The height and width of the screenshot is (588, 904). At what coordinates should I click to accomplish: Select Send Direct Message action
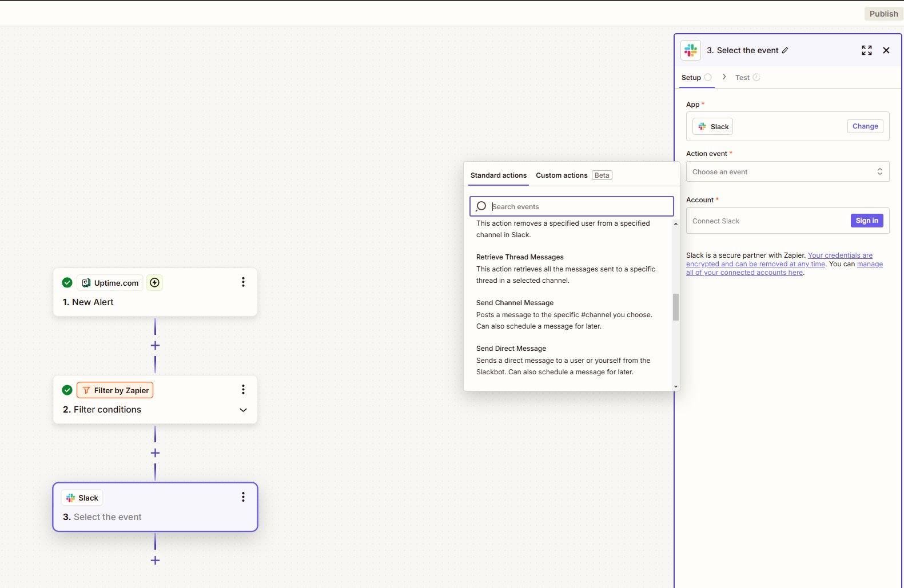(566, 360)
